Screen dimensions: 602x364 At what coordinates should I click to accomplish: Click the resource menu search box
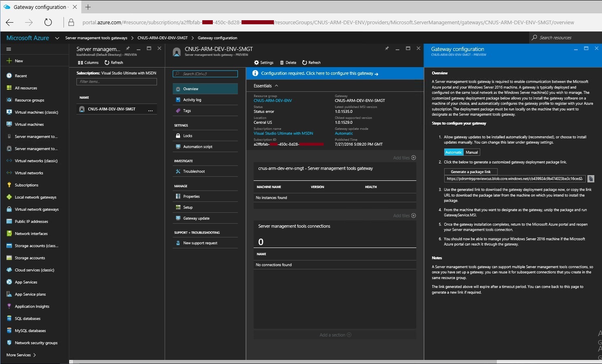tap(205, 74)
